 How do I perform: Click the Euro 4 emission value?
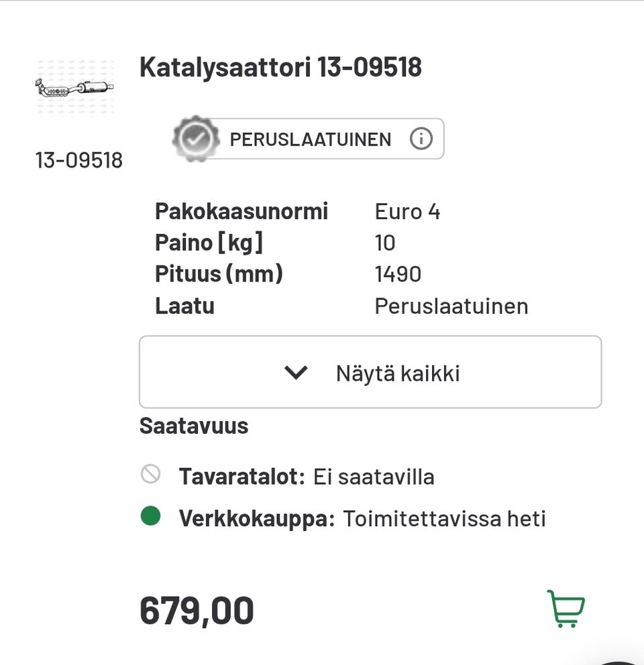407,211
